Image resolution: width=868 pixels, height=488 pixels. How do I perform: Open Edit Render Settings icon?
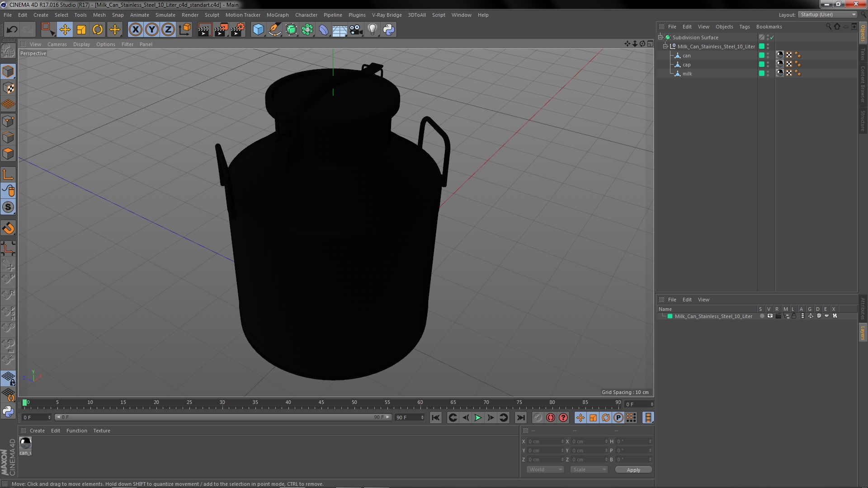(238, 30)
